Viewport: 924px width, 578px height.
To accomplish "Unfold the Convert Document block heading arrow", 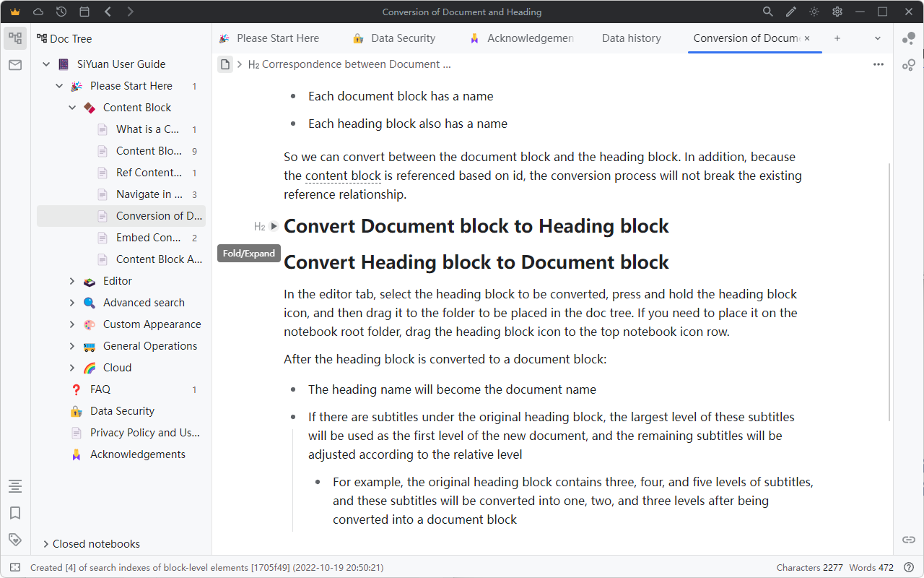I will [x=274, y=226].
